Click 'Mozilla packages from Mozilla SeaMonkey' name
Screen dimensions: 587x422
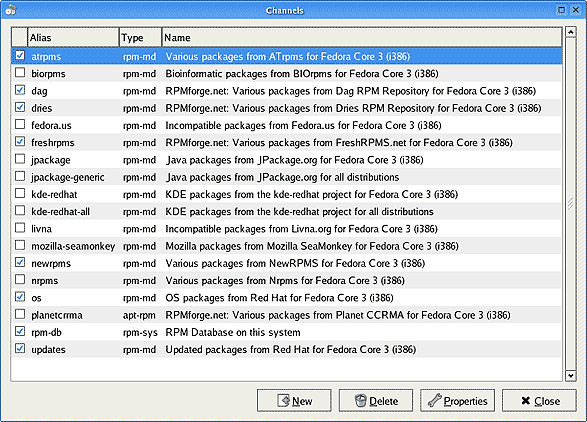coord(312,246)
